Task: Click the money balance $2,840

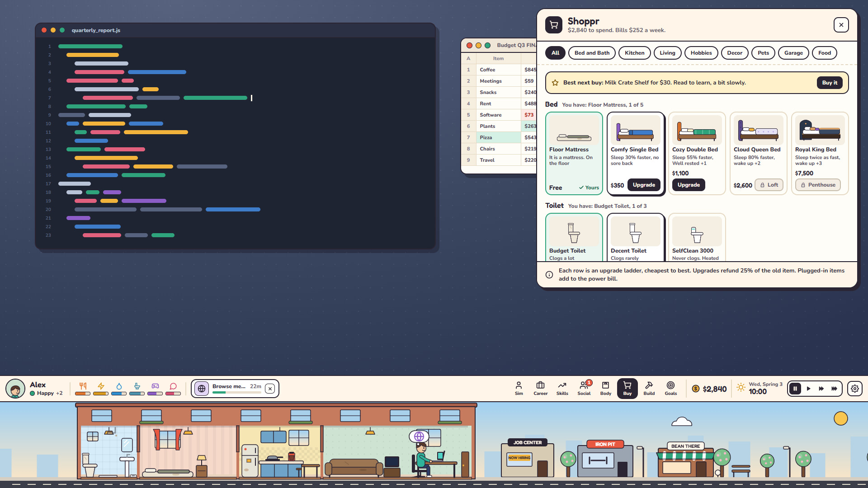Action: point(709,389)
